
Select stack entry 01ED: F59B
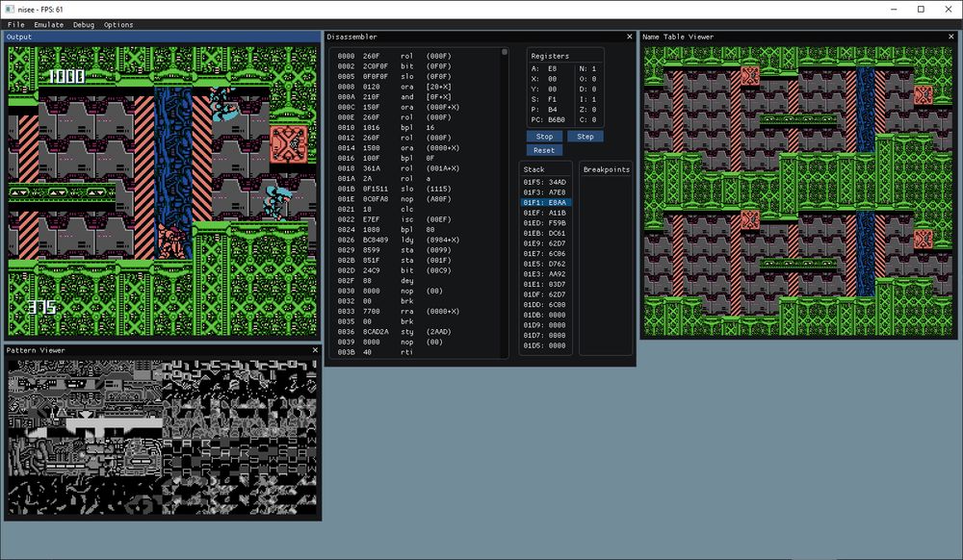(x=545, y=222)
